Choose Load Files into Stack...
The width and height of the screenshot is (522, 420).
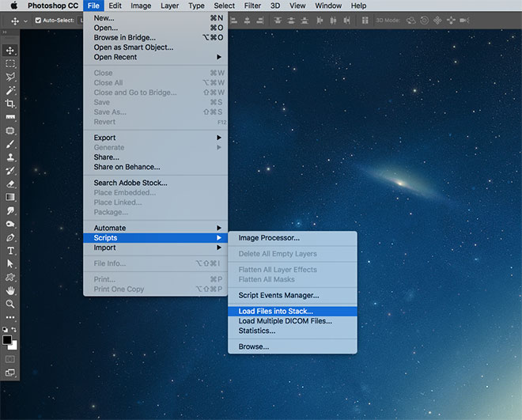pyautogui.click(x=293, y=311)
